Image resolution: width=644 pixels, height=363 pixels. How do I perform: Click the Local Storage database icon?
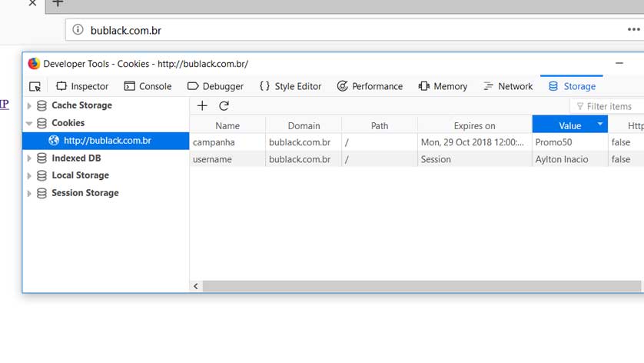pos(41,176)
